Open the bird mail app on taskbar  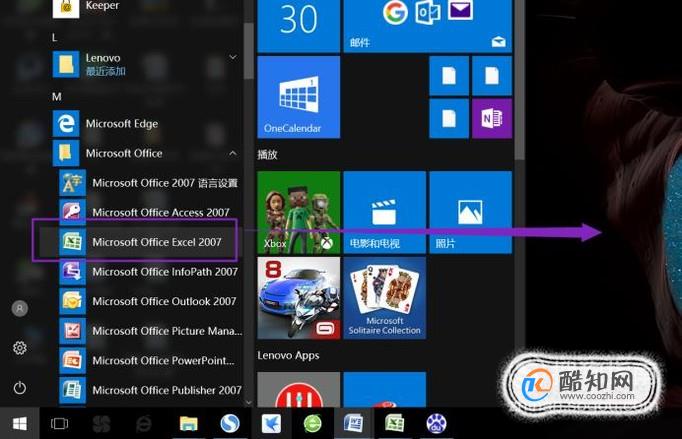click(271, 423)
